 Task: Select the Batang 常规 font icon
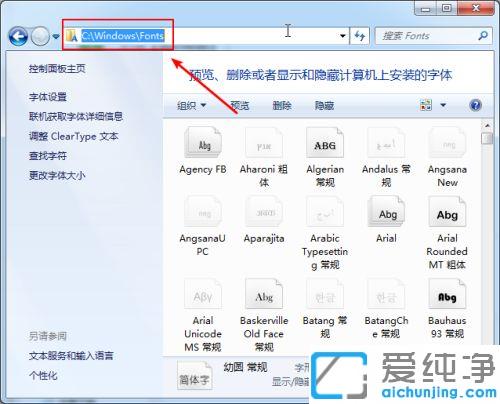325,294
